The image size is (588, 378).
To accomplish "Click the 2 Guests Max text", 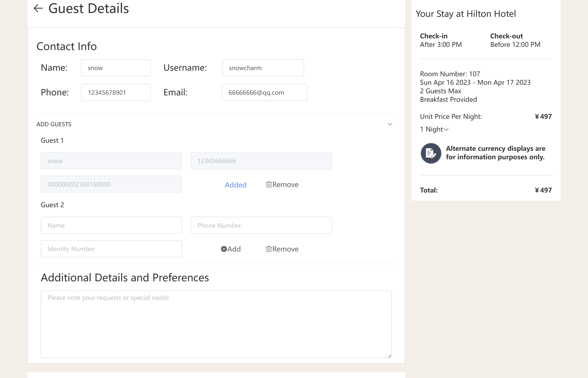I will pos(440,91).
